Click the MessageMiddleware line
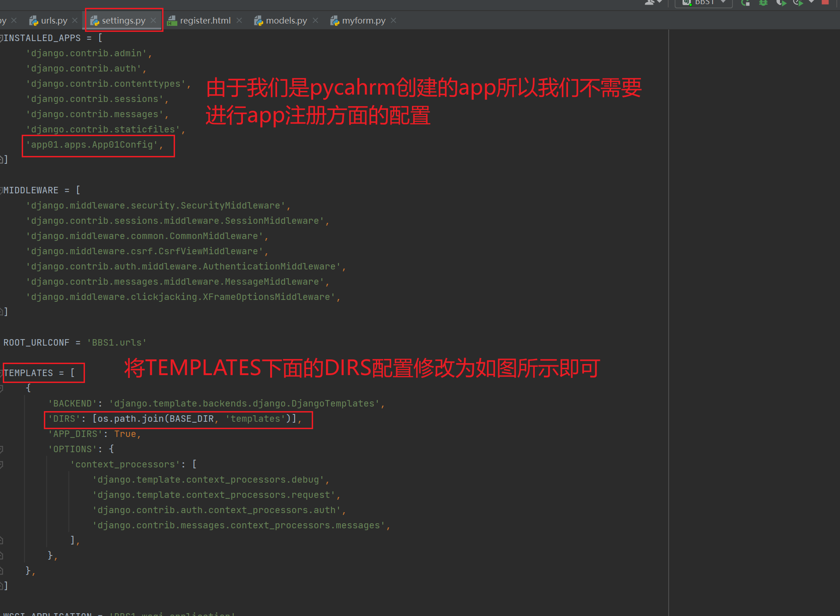Screen dimensions: 840x616 coord(177,281)
